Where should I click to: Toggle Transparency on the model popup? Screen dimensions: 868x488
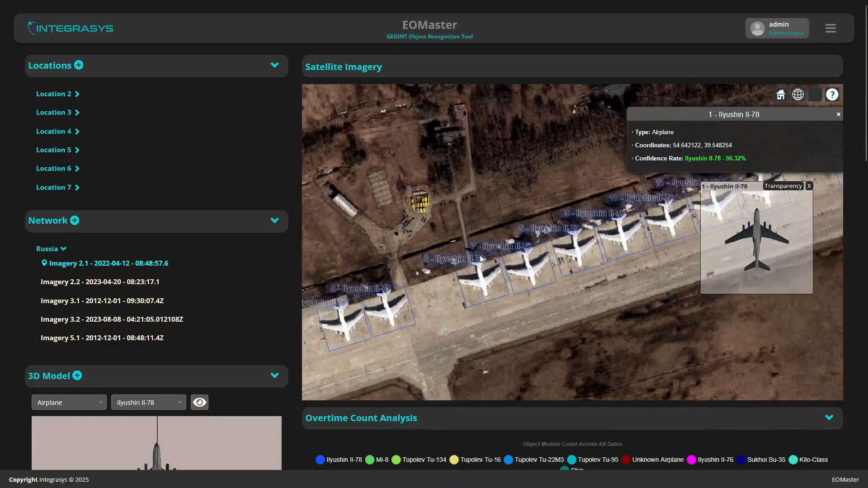click(x=783, y=186)
